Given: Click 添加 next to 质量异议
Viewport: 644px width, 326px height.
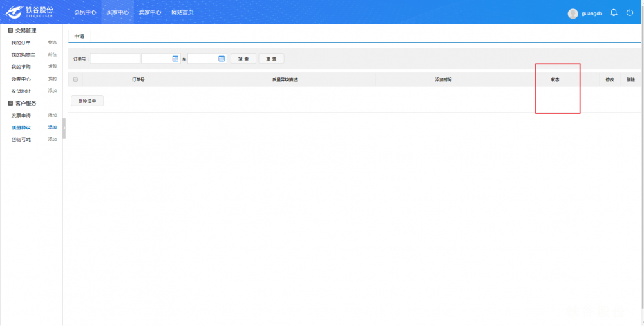Looking at the screenshot, I should (x=52, y=128).
